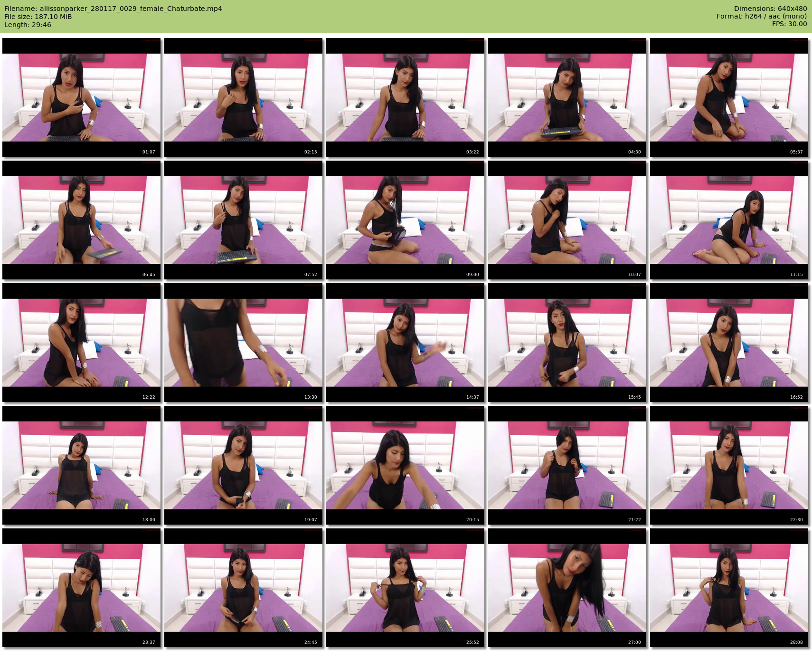Click the frame stamped 15:45

pos(567,343)
